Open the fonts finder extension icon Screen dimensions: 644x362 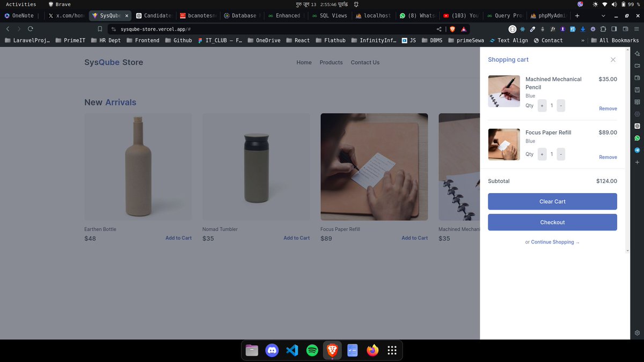(x=552, y=29)
